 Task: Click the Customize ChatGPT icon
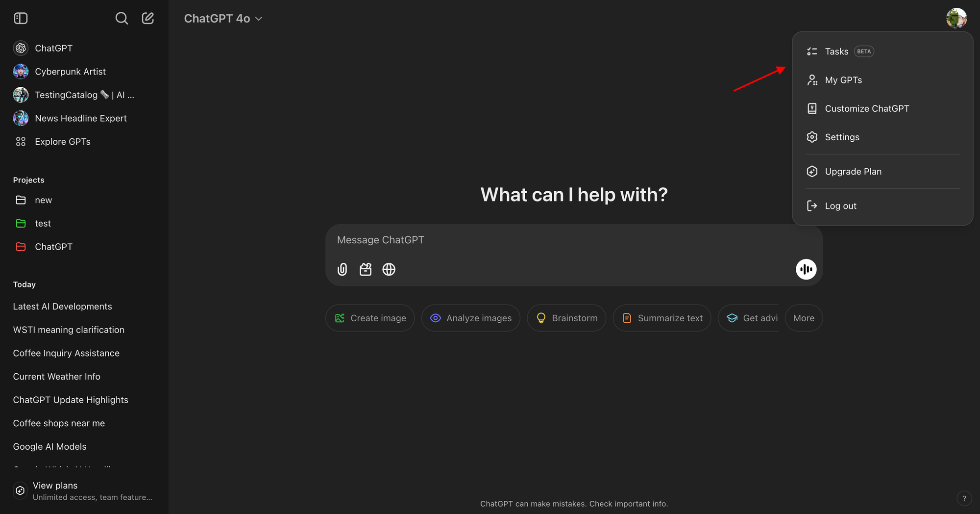(x=812, y=108)
